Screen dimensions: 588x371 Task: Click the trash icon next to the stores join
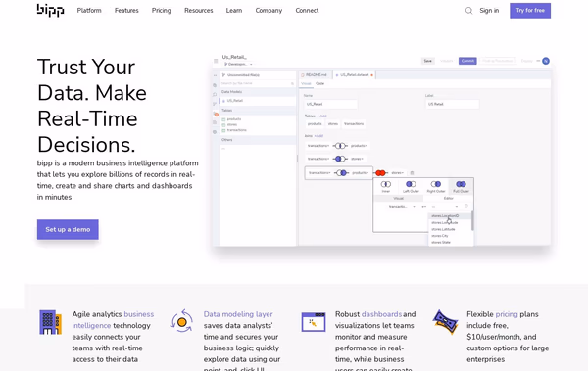point(412,173)
